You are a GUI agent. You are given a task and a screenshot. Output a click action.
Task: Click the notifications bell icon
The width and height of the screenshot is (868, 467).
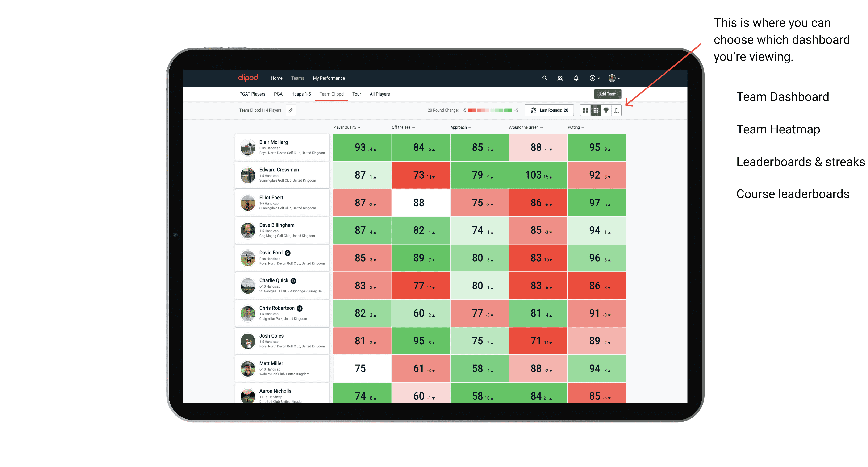pyautogui.click(x=576, y=78)
